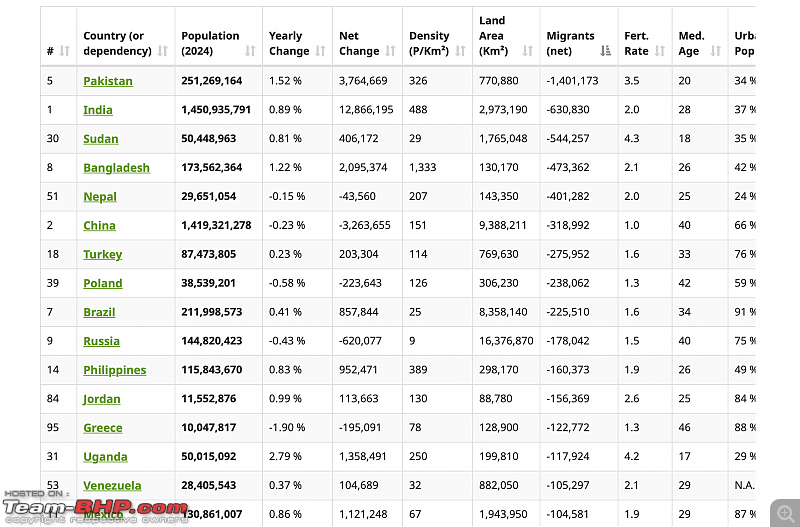
Task: Click Sudan's migrants value -544,257
Action: pos(568,138)
